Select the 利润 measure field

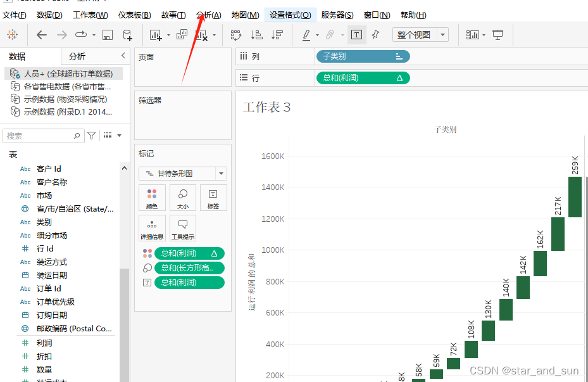(44, 343)
